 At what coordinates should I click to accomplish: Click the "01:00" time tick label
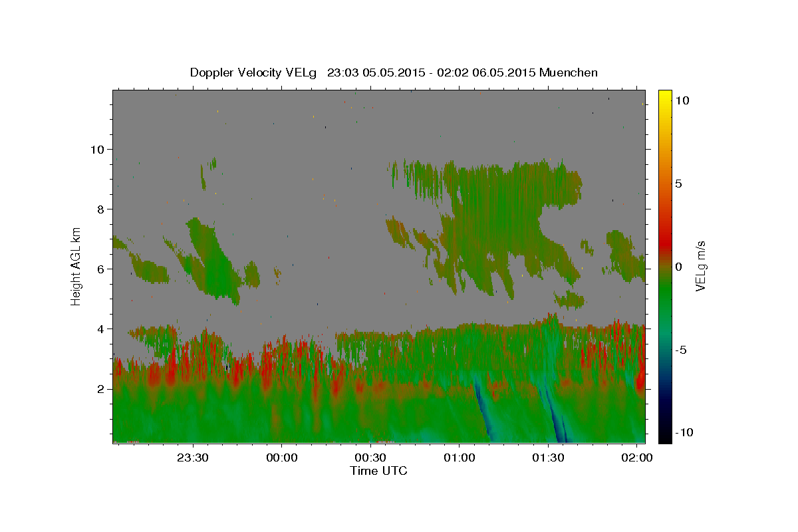click(x=459, y=458)
